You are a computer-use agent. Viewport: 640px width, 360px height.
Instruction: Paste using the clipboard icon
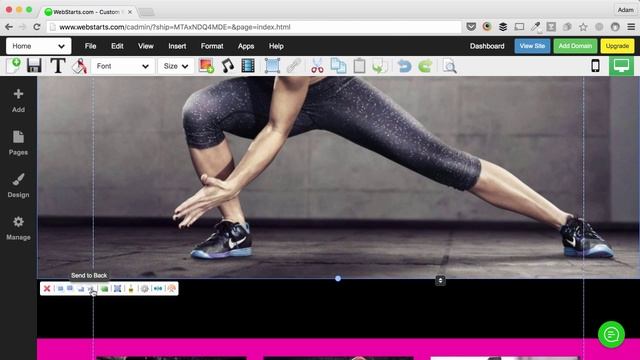click(359, 66)
